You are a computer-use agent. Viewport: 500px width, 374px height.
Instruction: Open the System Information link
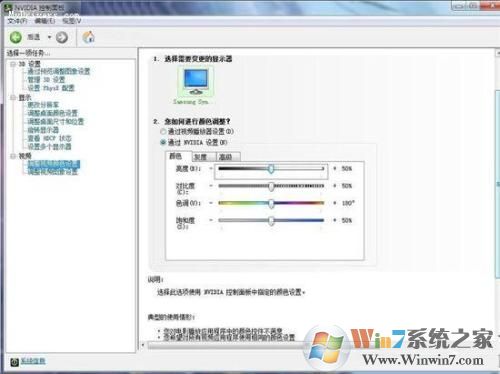coord(33,361)
